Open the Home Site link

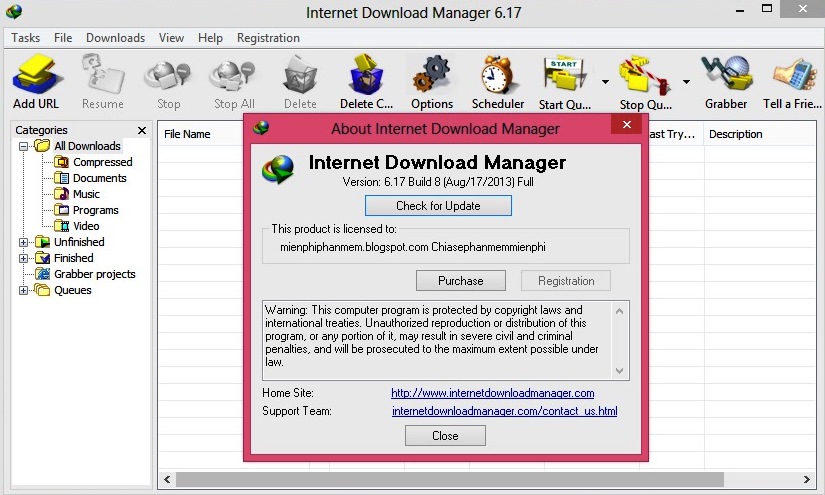tap(492, 393)
